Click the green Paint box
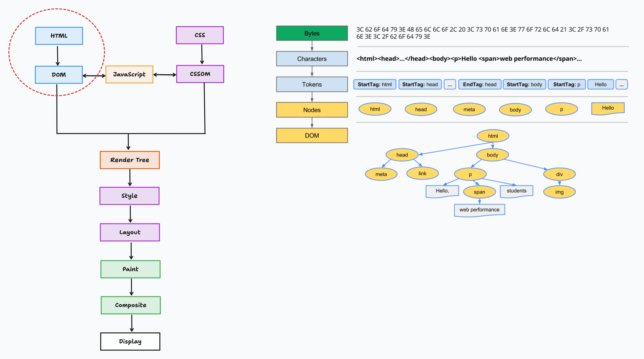 click(x=130, y=269)
